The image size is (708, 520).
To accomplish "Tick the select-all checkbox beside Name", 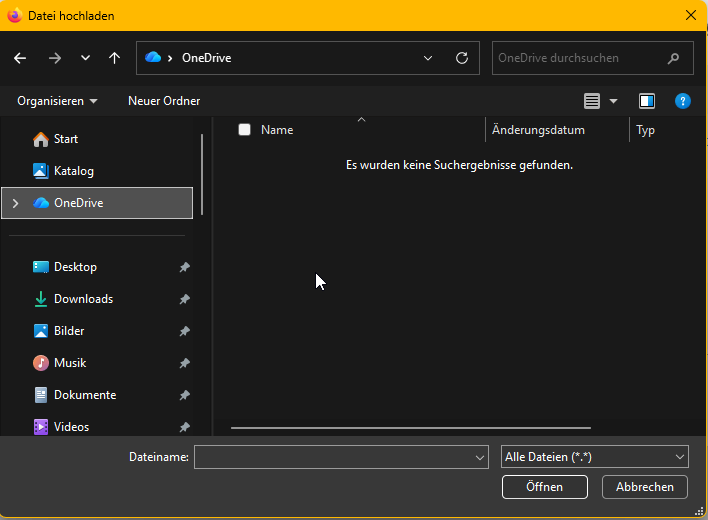I will [244, 130].
